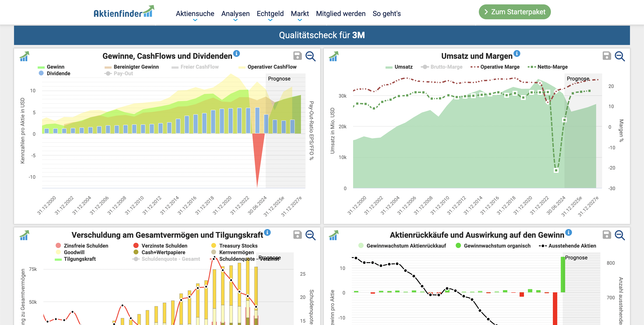The height and width of the screenshot is (325, 644).
Task: Open the Mitglied werden page
Action: coord(340,14)
